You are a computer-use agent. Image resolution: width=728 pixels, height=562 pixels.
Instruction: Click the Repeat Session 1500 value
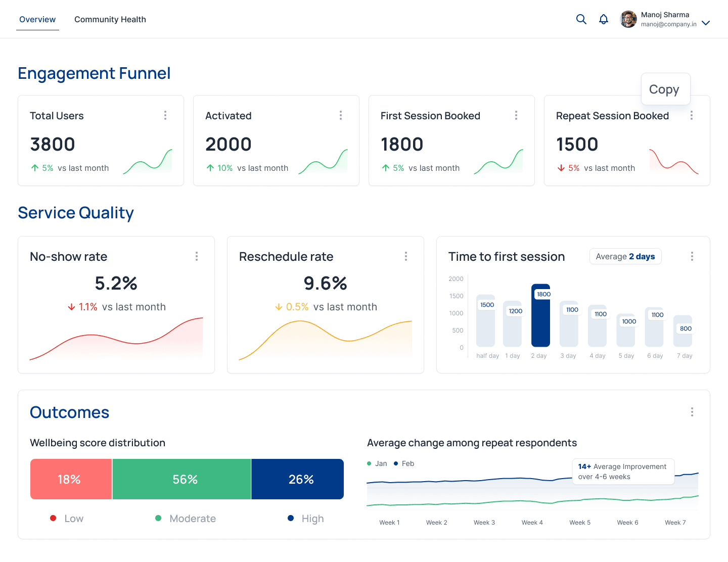(577, 145)
